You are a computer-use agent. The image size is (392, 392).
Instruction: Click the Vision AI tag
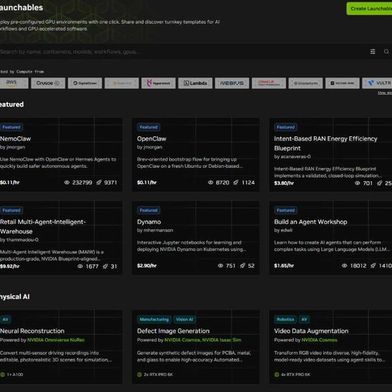[x=184, y=320]
